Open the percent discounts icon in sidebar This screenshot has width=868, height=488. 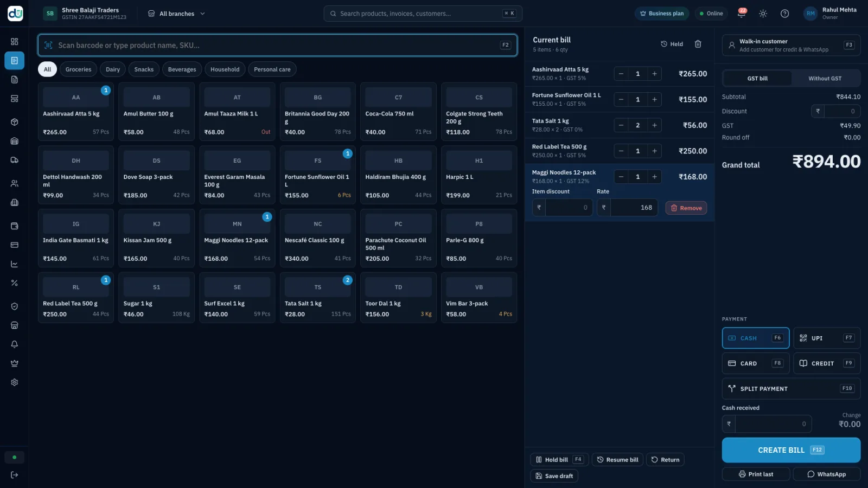click(x=15, y=283)
